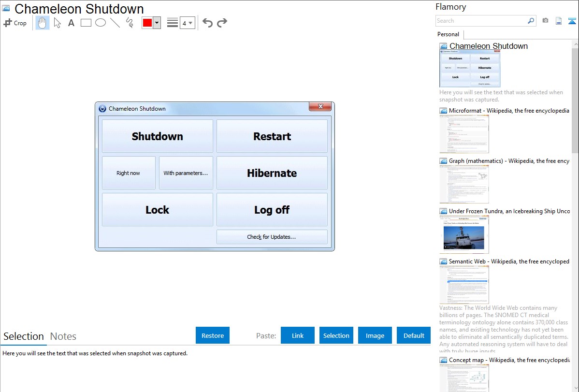The image size is (579, 392).
Task: Click the red color swatch
Action: [147, 23]
